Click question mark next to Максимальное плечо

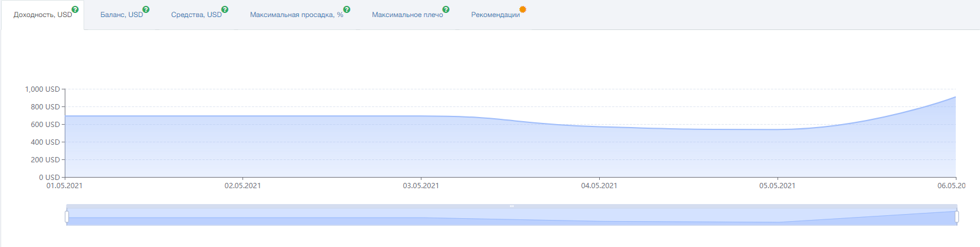446,9
